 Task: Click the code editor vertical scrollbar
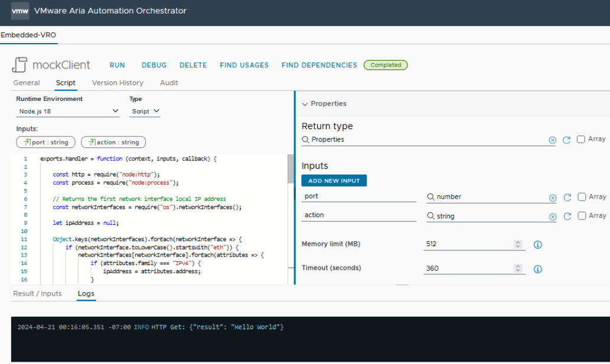(x=291, y=169)
